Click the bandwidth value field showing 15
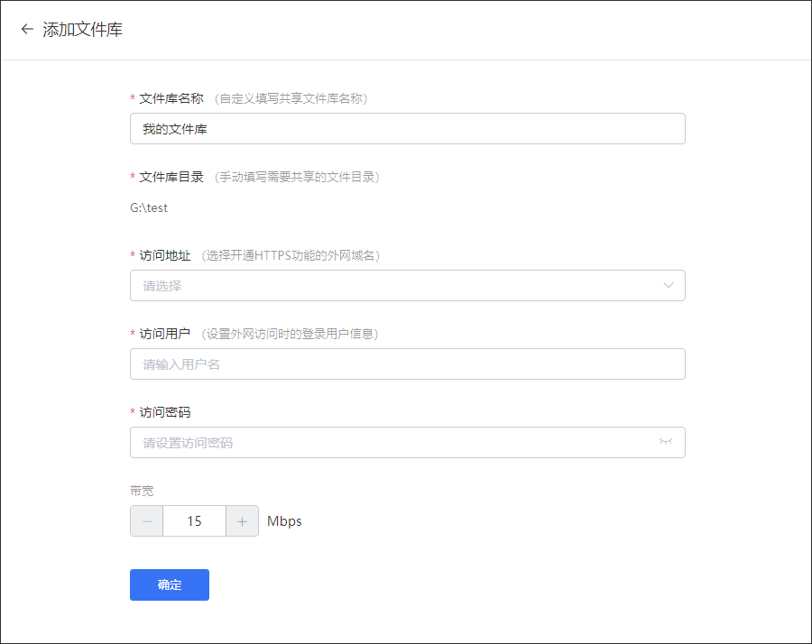Screen dimensions: 812x644 point(194,521)
